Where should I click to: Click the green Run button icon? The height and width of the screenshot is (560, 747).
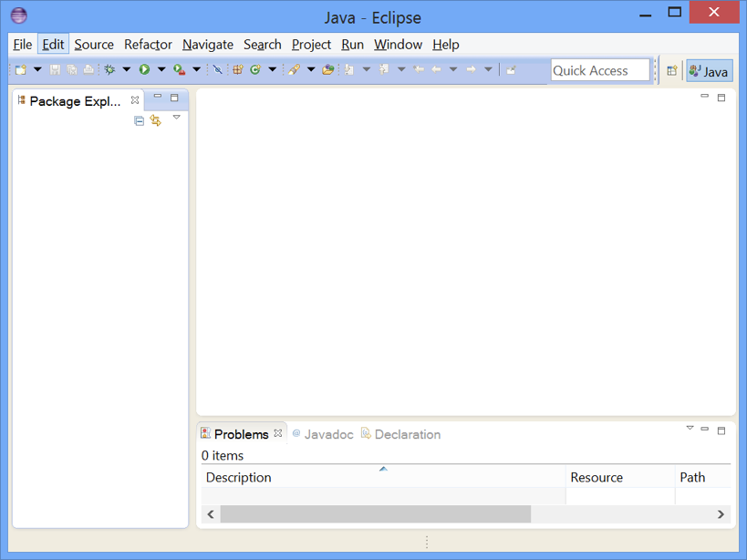(x=144, y=70)
